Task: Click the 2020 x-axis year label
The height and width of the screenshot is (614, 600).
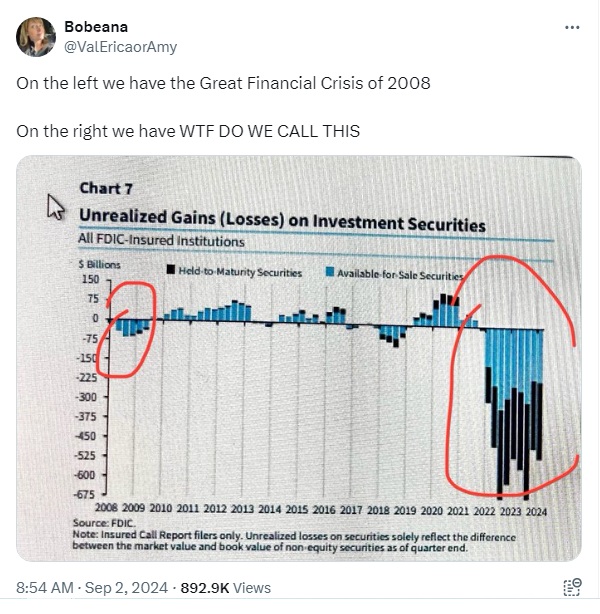Action: [431, 511]
